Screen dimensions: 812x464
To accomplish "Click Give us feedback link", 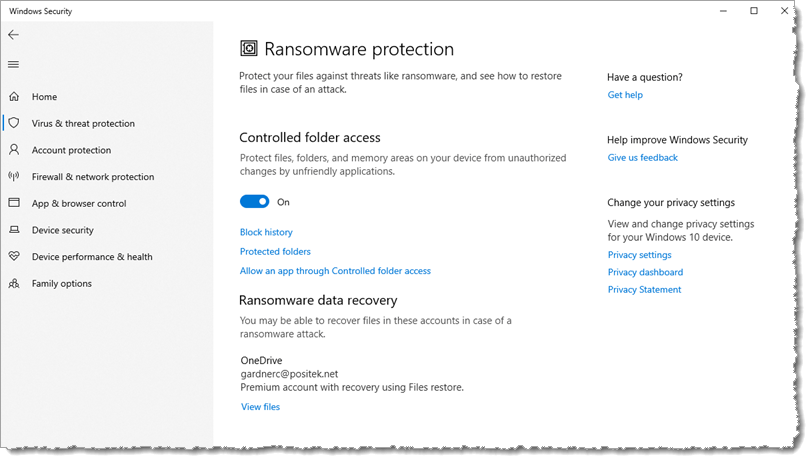I will click(642, 158).
